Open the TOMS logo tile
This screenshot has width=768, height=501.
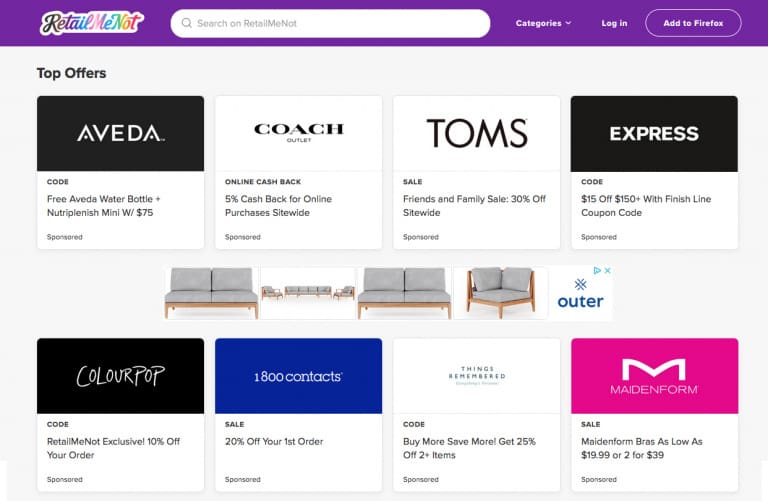click(x=477, y=133)
